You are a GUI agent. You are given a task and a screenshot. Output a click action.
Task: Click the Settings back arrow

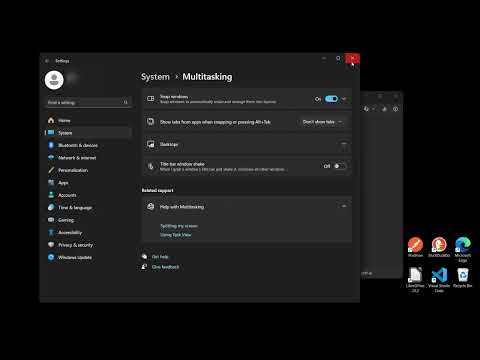tap(47, 61)
